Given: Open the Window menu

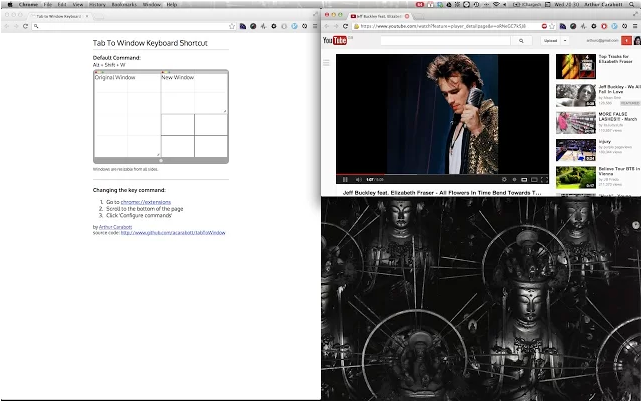Looking at the screenshot, I should click(x=152, y=4).
